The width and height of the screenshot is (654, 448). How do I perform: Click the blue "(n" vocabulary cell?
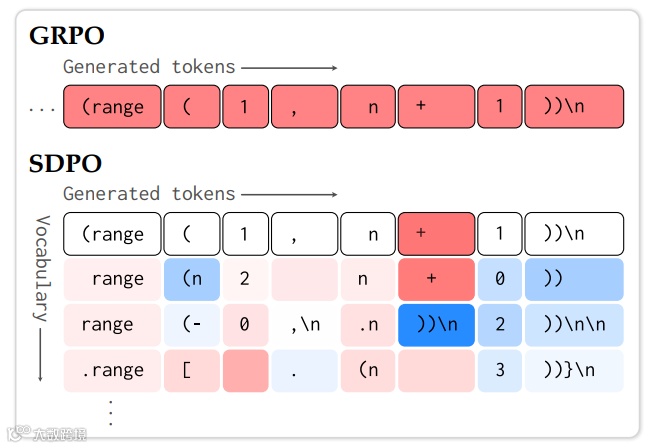point(192,279)
